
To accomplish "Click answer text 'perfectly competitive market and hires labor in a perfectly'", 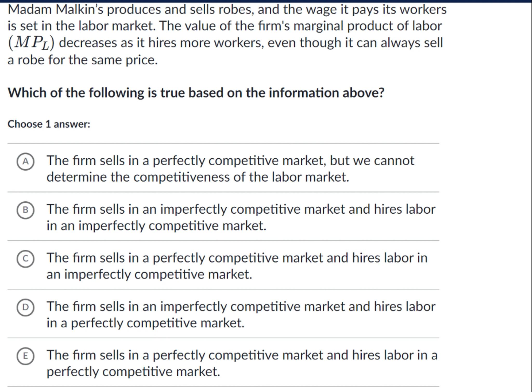I will click(242, 363).
